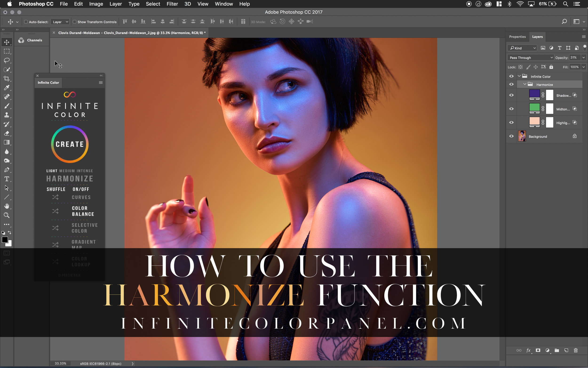
Task: Shuffle the Curves adjustment in Infinite Color
Action: pyautogui.click(x=55, y=197)
